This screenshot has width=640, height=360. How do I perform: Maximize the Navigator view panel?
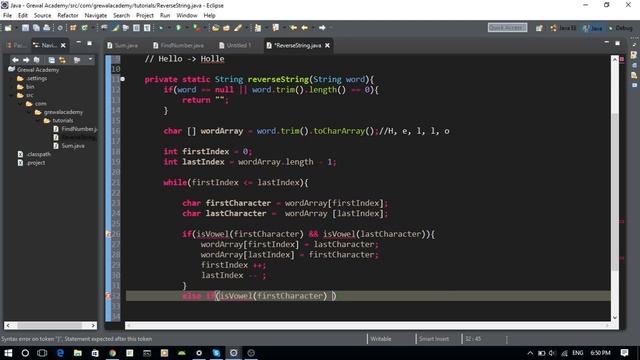tap(89, 43)
